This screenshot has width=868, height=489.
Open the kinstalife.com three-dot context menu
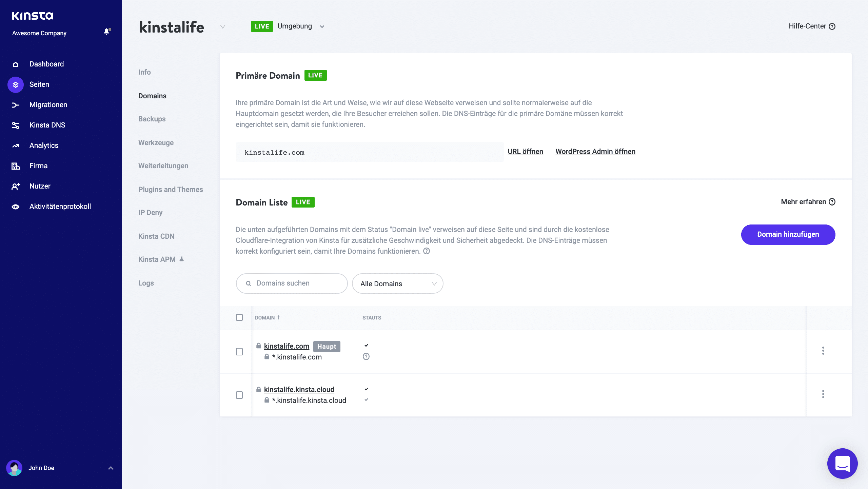click(823, 351)
